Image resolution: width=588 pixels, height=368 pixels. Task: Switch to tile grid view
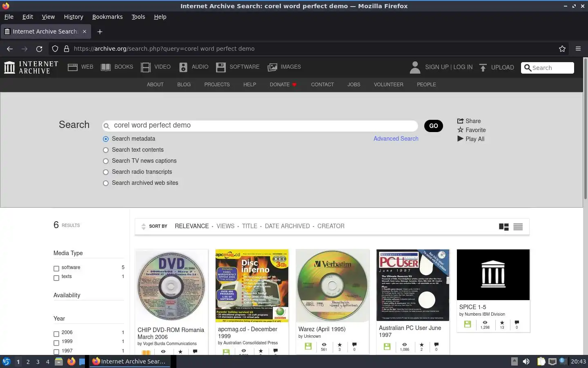coord(504,227)
